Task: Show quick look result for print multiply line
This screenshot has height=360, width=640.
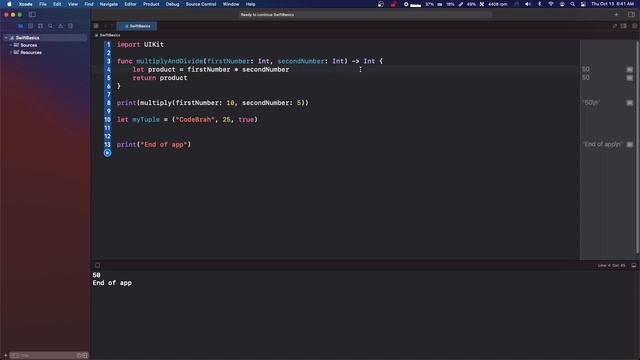Action: 630,103
